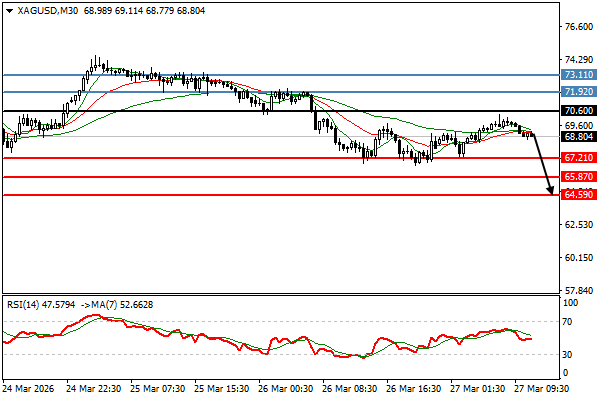Click the black 70.600 price level tag

pyautogui.click(x=580, y=111)
